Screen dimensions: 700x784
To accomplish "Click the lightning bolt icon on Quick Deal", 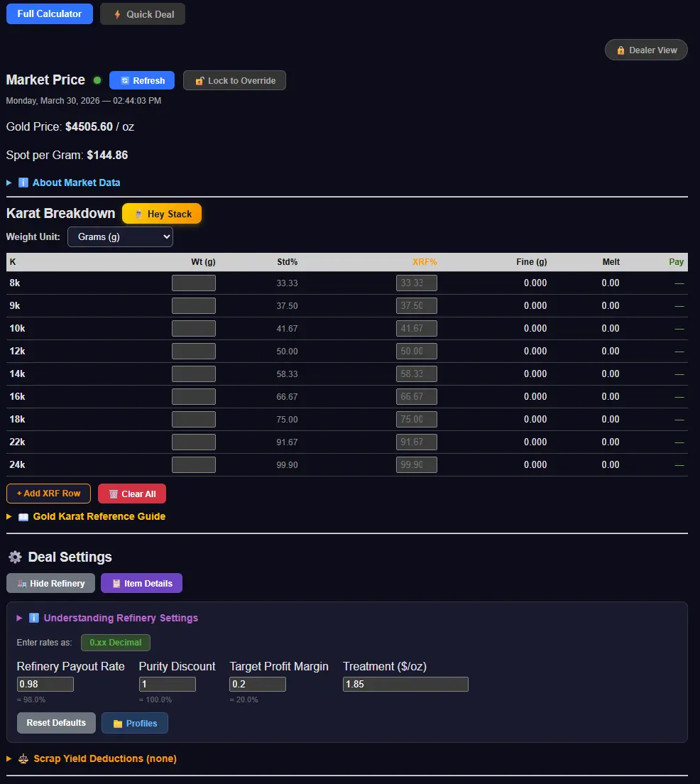I will tap(118, 14).
